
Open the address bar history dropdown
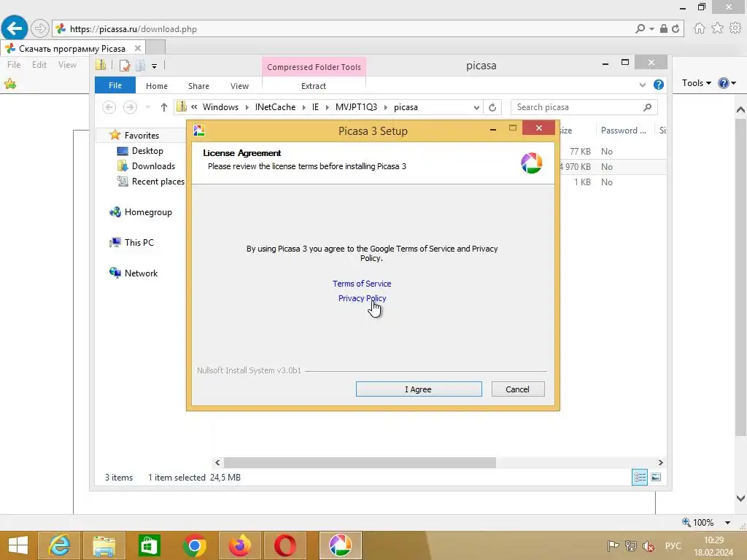476,108
